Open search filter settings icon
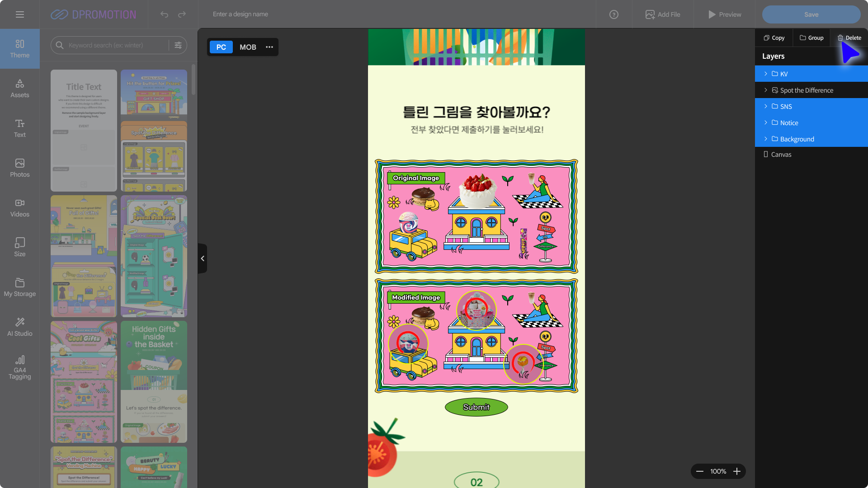 point(178,45)
